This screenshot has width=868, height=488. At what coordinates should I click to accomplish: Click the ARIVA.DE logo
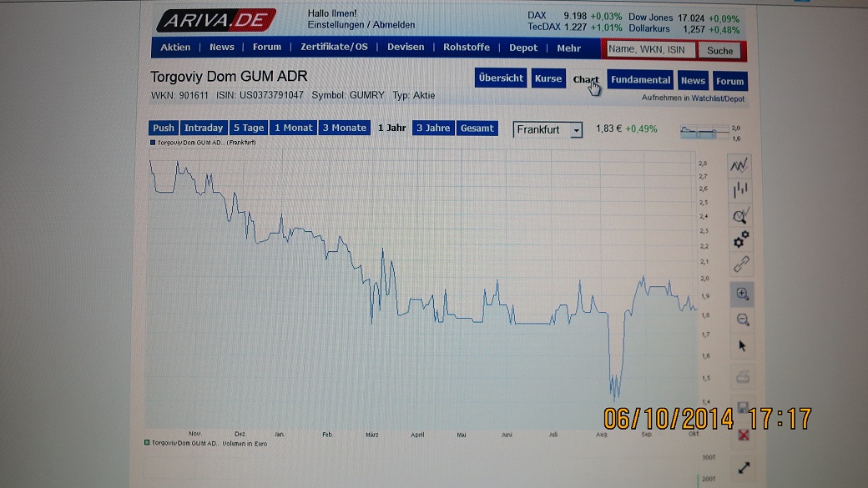pos(216,21)
